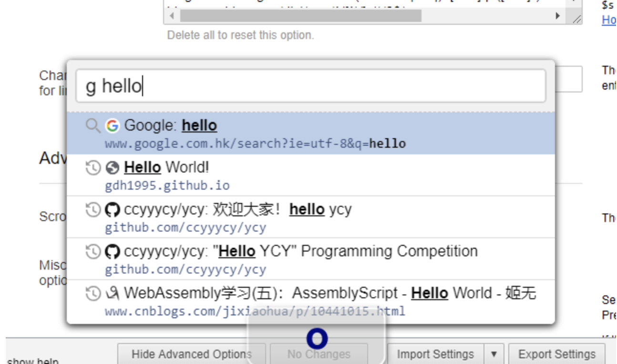Click the globe favicon of Hello World!
The width and height of the screenshot is (617, 364).
(112, 168)
